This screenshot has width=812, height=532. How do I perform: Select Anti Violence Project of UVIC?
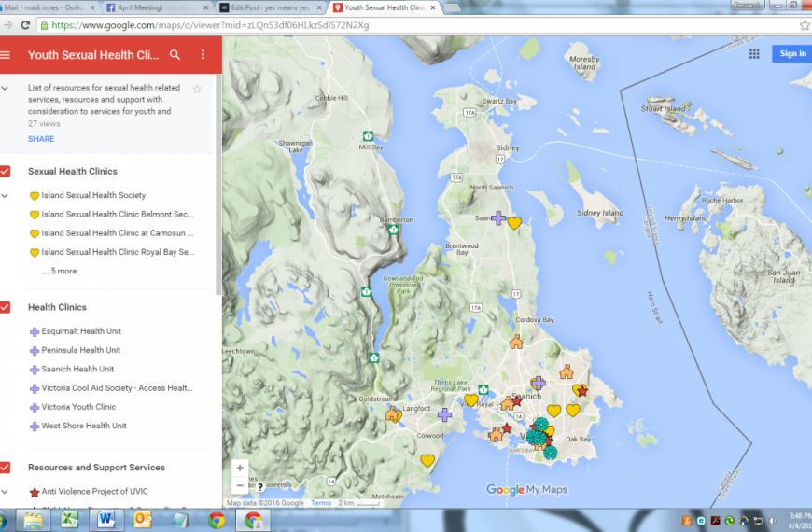pos(89,492)
